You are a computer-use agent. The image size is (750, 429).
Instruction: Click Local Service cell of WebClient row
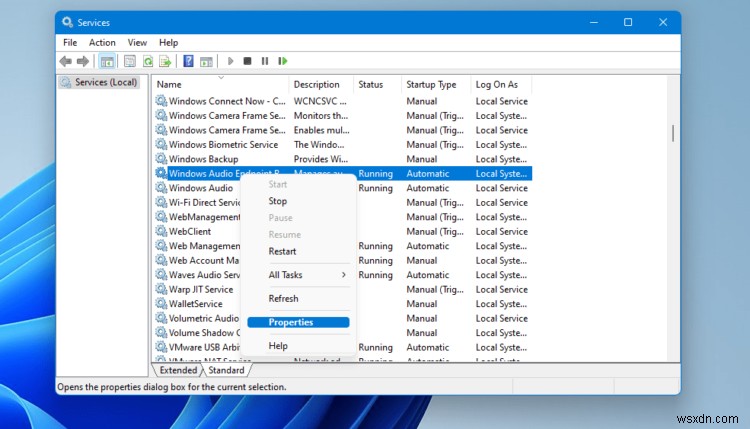501,231
